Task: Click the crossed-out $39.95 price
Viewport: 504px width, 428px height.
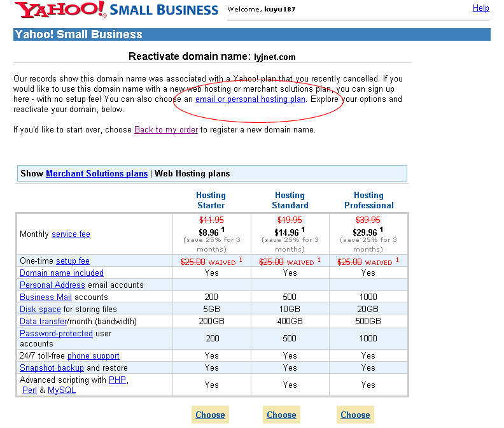Action: click(368, 220)
